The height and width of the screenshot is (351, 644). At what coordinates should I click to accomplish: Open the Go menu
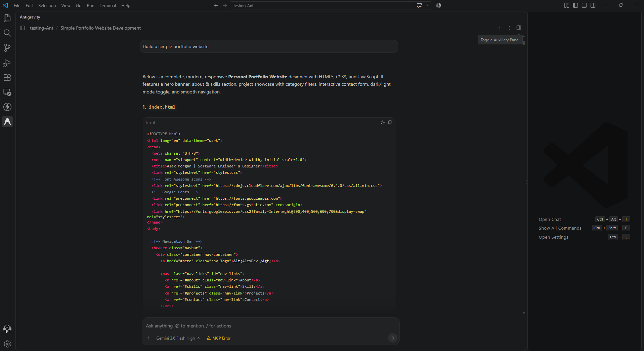(x=79, y=6)
